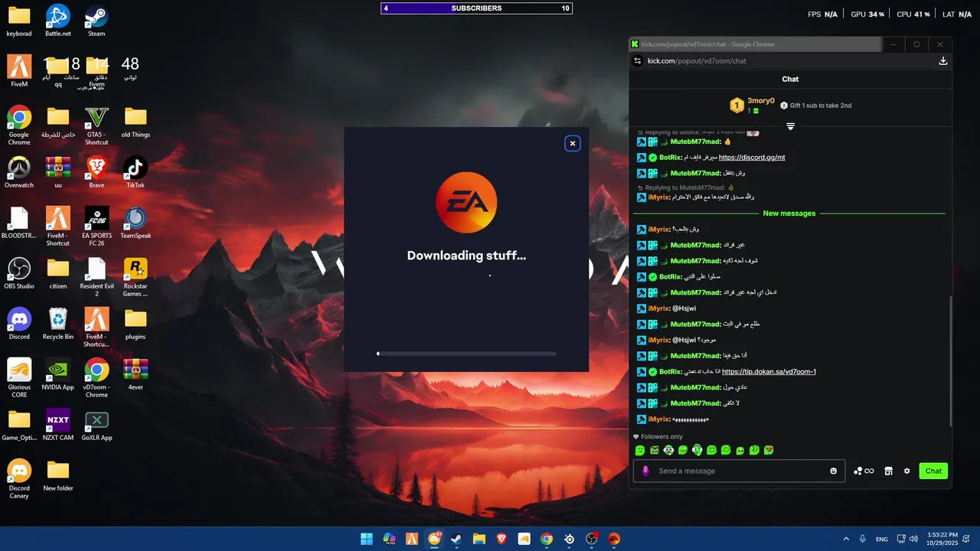Click the Send a message input field
Viewport: 980px width, 551px height.
[739, 471]
